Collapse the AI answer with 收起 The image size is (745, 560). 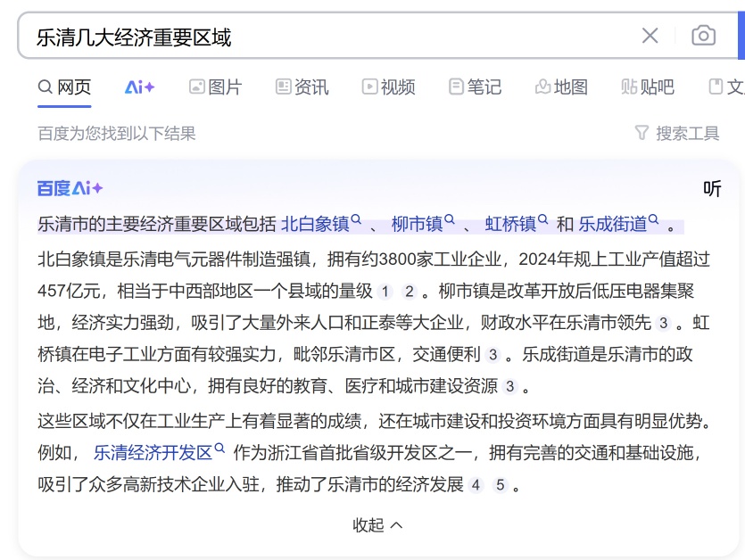377,525
